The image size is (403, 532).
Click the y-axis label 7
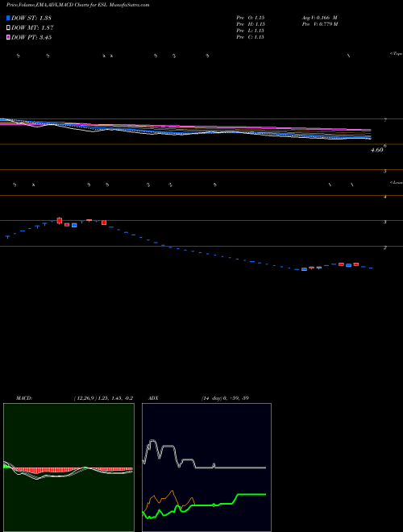(x=385, y=120)
